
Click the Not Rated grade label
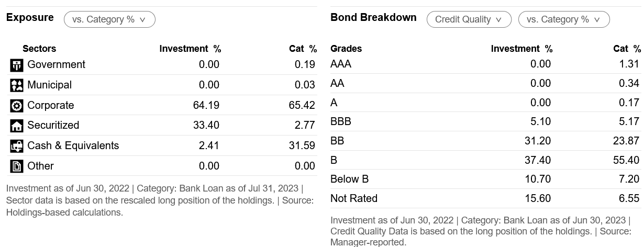tap(354, 198)
